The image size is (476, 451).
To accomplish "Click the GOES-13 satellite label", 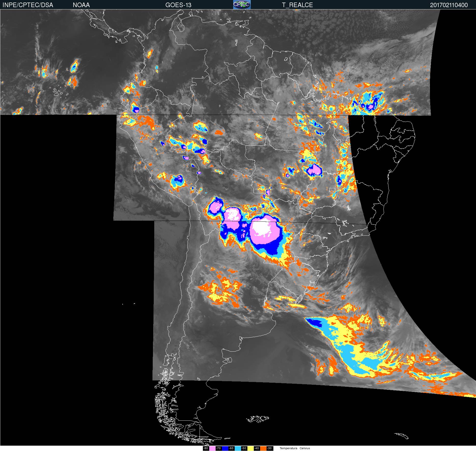I will coord(178,5).
